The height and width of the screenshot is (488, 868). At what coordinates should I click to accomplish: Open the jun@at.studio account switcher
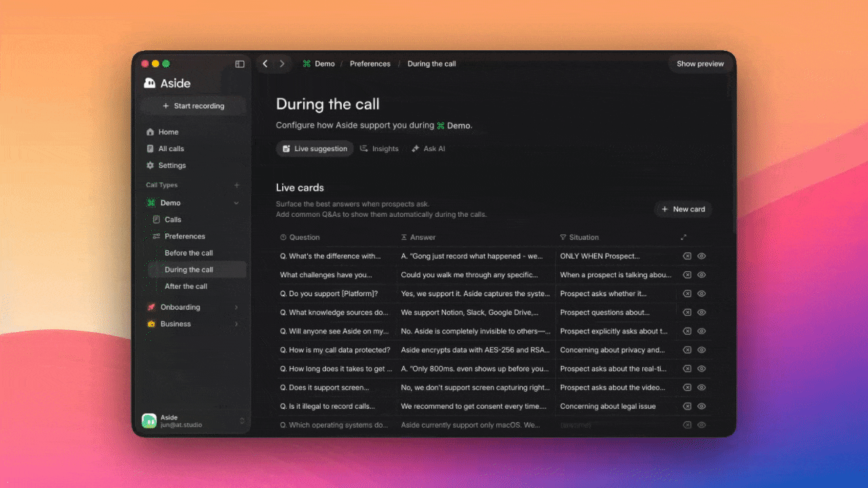[x=242, y=421]
